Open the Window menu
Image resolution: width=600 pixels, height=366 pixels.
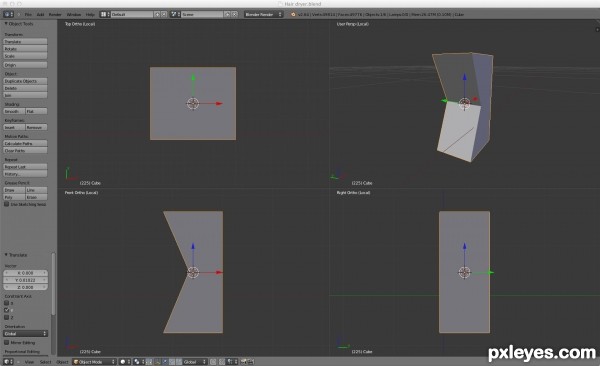coord(74,15)
